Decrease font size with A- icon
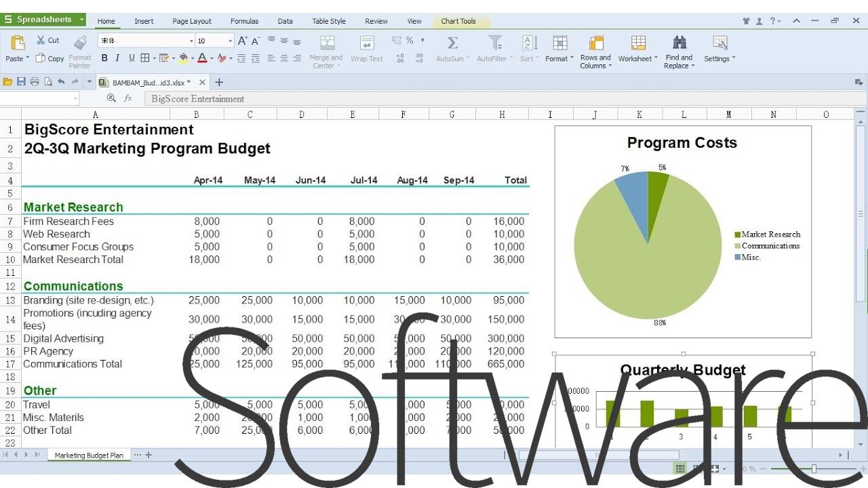This screenshot has width=868, height=488. pyautogui.click(x=256, y=41)
